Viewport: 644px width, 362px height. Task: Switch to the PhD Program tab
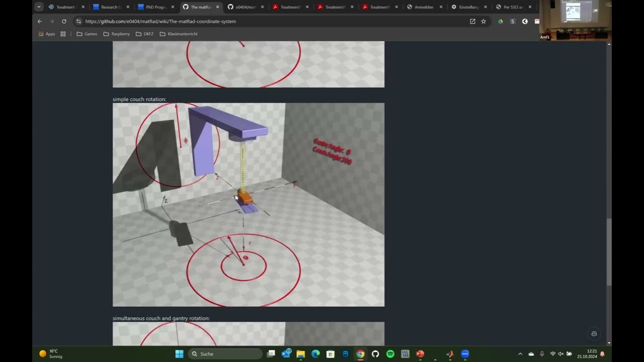coord(151,7)
